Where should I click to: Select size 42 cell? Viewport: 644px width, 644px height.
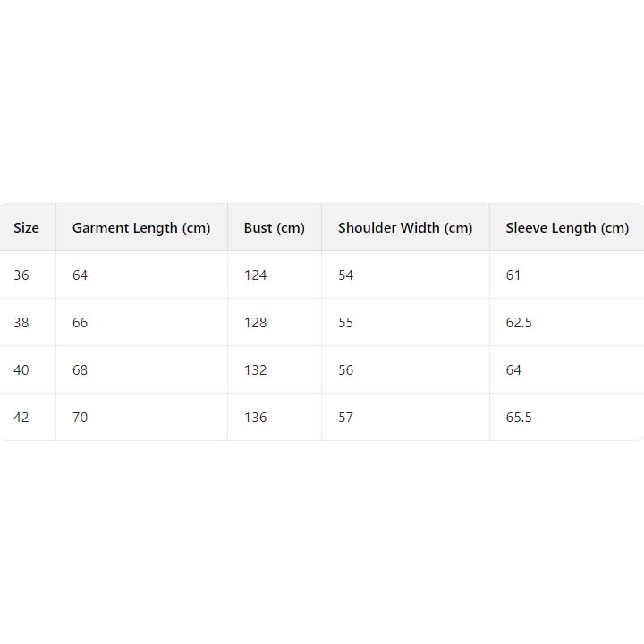[21, 418]
